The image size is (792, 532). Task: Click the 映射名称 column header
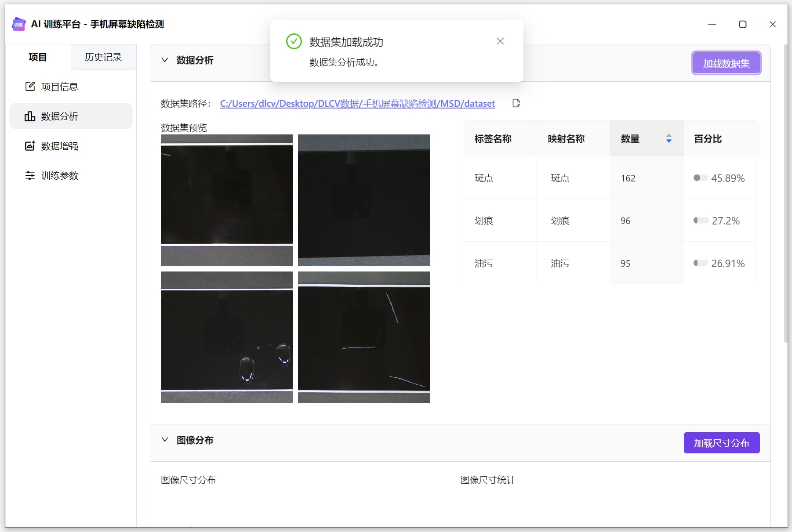pos(573,138)
